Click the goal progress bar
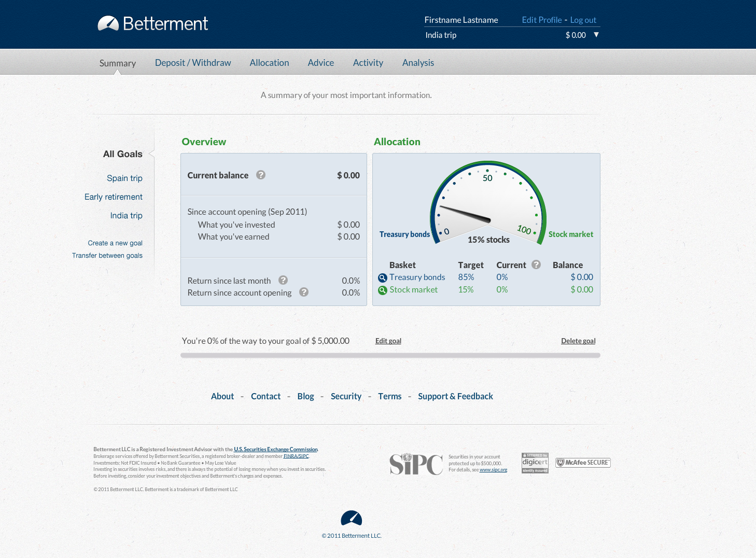 pos(390,355)
